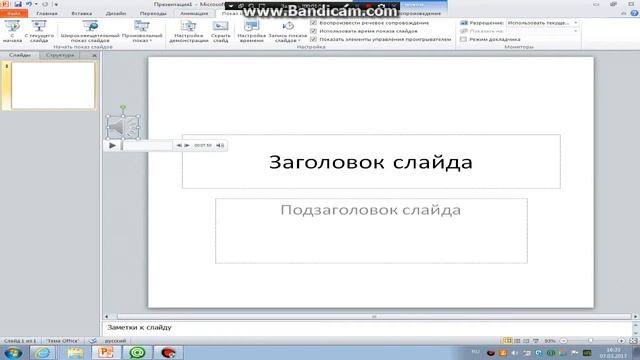
Task: Select slide 1 thumbnail
Action: point(53,85)
